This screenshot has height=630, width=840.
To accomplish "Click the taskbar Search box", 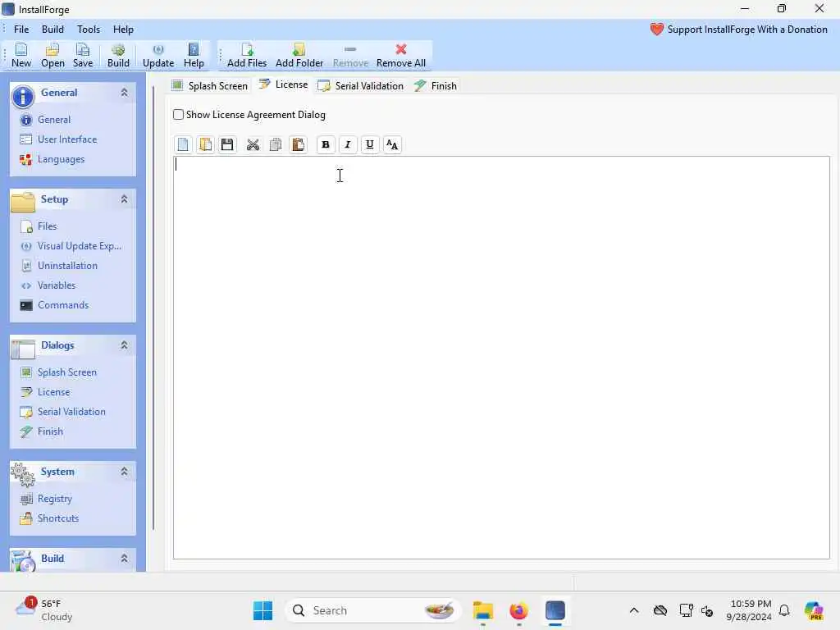I will pyautogui.click(x=373, y=610).
